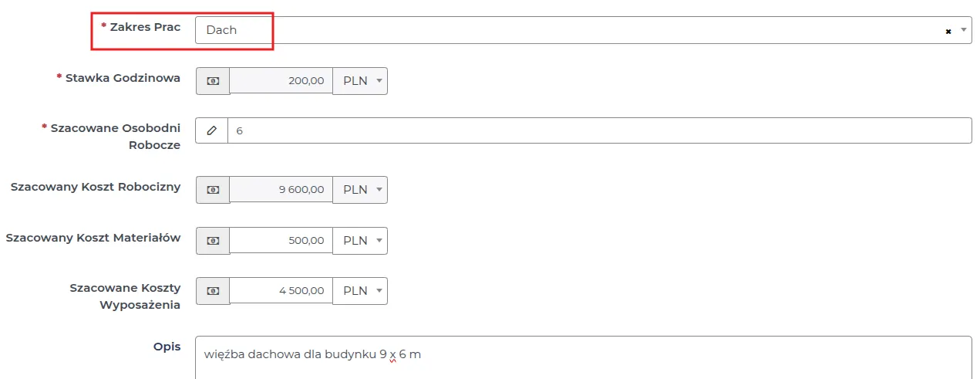Change the Szacowany Koszt Materiałów currency
980x379 pixels.
click(x=360, y=241)
